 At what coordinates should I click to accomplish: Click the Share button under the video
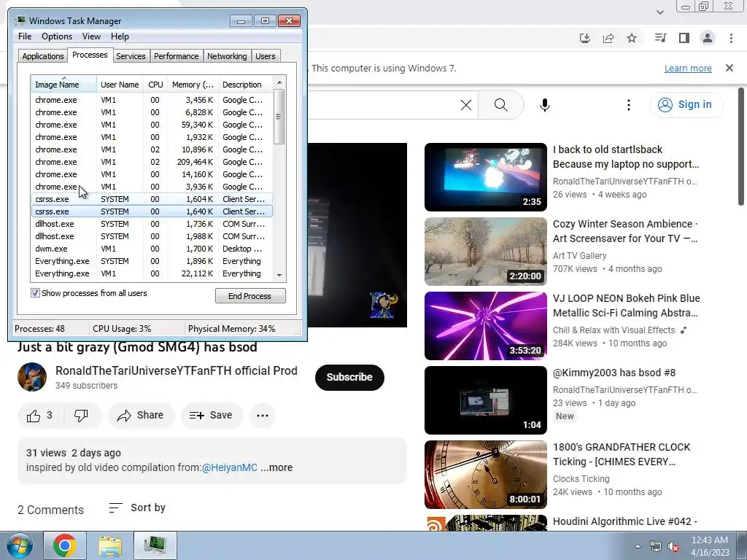tap(141, 415)
